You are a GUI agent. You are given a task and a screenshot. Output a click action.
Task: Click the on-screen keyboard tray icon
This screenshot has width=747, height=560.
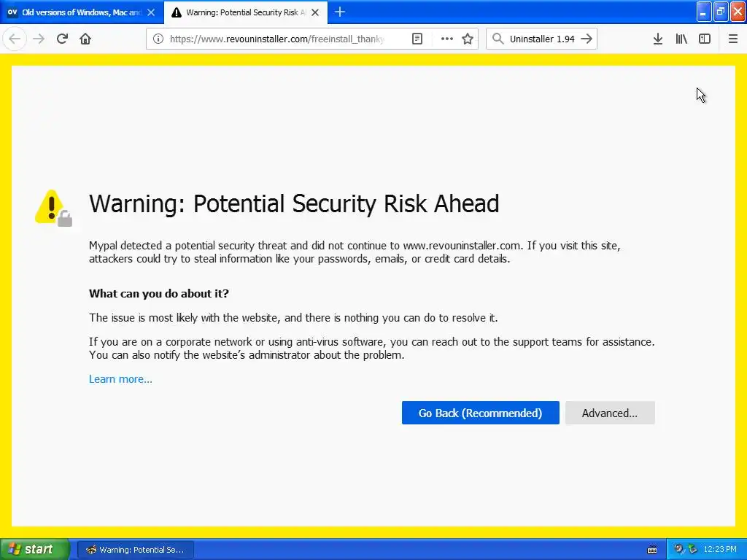point(652,550)
